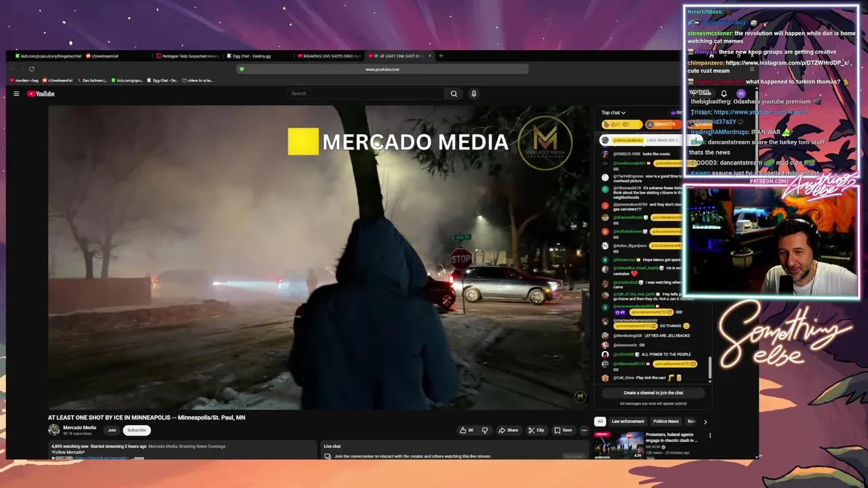Filter suggestions by Politics News chip
Viewport: 868px width, 488px height.
click(x=665, y=422)
